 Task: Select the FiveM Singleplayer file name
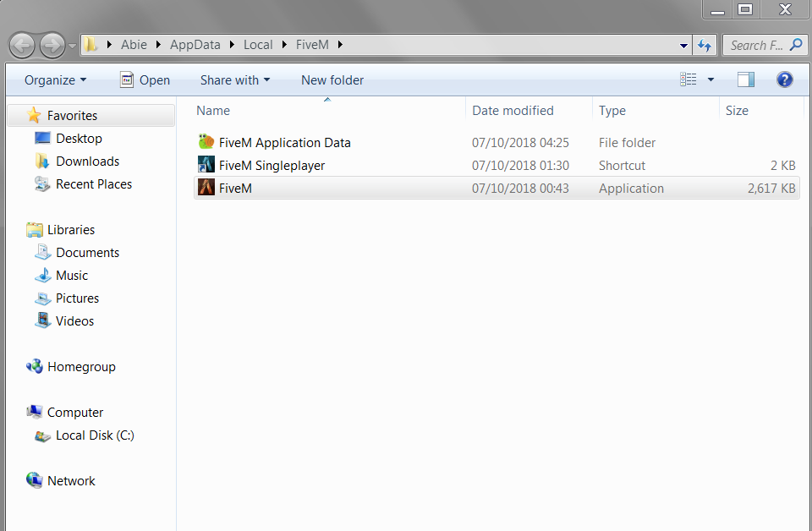tap(272, 166)
